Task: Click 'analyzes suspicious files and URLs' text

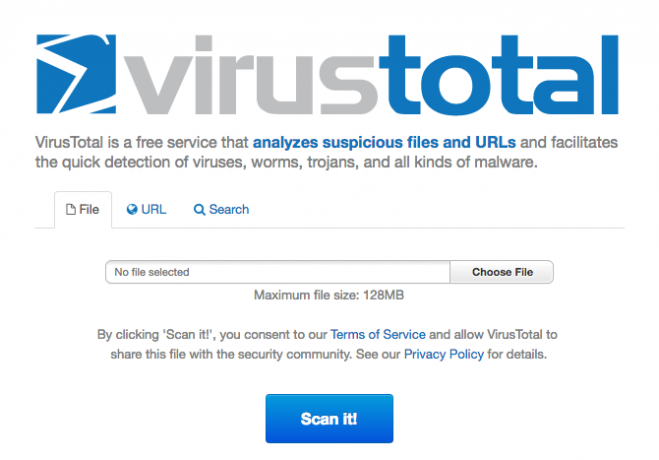Action: pyautogui.click(x=384, y=142)
